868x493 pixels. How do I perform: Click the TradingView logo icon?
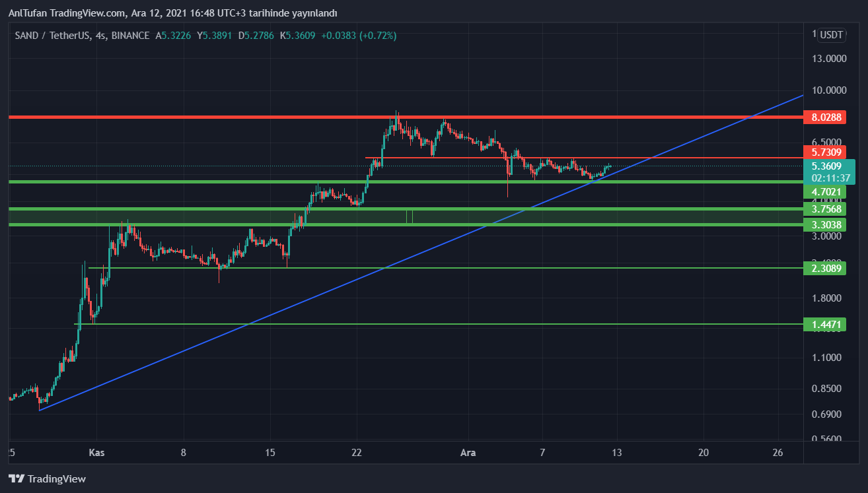[16, 478]
